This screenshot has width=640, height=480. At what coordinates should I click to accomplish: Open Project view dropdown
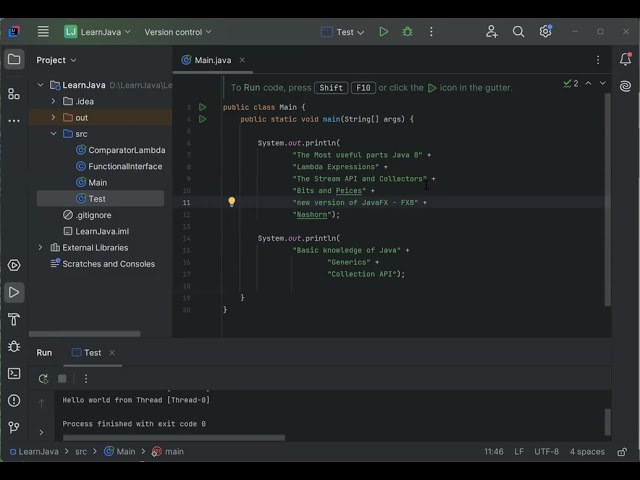[56, 60]
